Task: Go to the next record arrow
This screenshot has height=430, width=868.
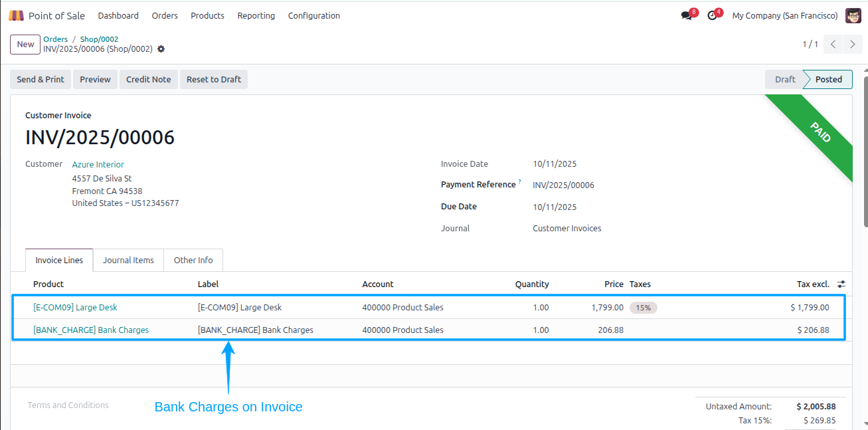Action: pos(853,45)
